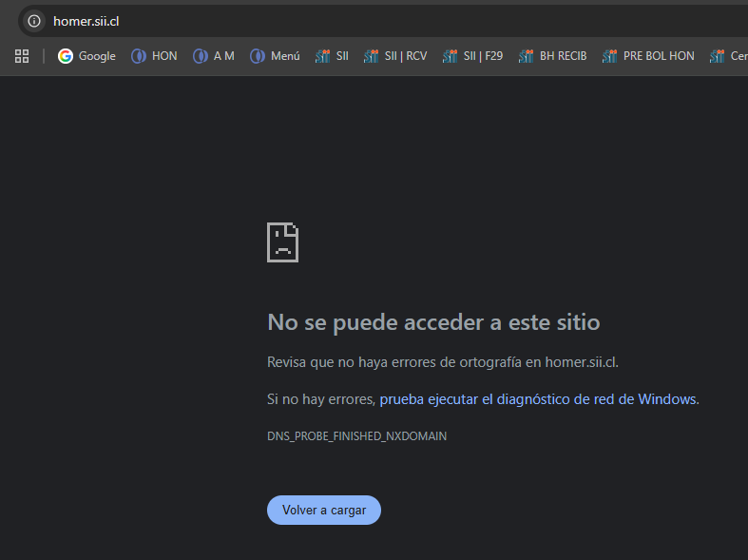Image resolution: width=748 pixels, height=560 pixels.
Task: Open the A M bookmark
Action: coord(214,56)
